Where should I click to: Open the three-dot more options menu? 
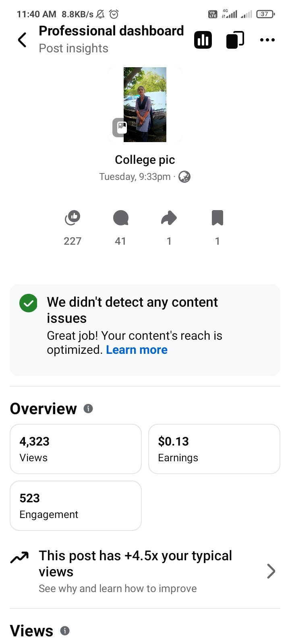pos(267,40)
